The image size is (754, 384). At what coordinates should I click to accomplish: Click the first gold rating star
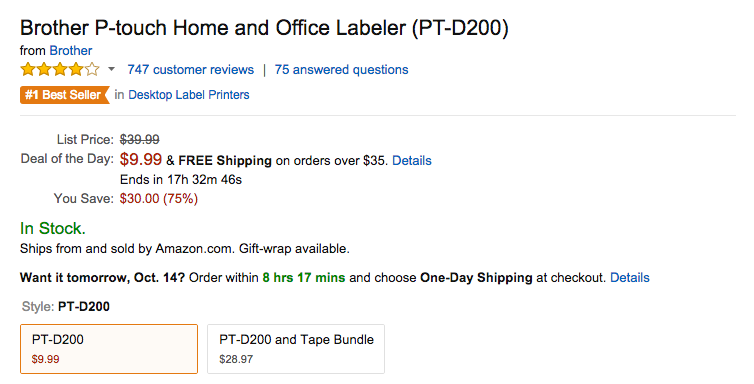click(x=28, y=70)
